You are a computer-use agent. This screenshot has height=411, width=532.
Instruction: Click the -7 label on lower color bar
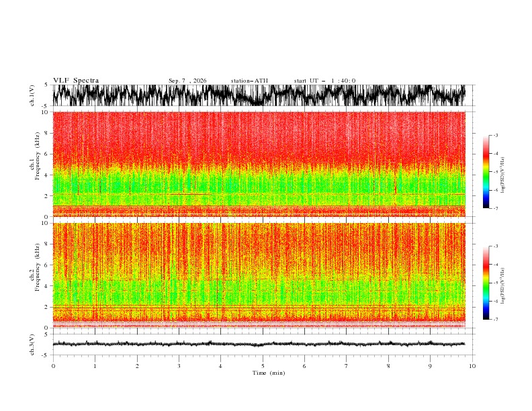[495, 320]
